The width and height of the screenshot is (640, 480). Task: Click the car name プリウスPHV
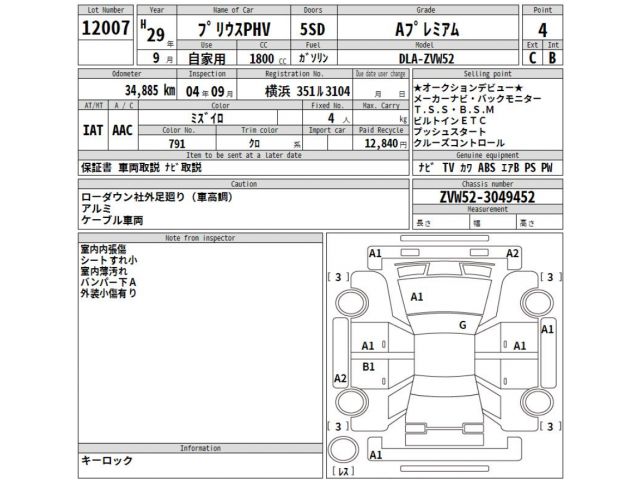233,30
